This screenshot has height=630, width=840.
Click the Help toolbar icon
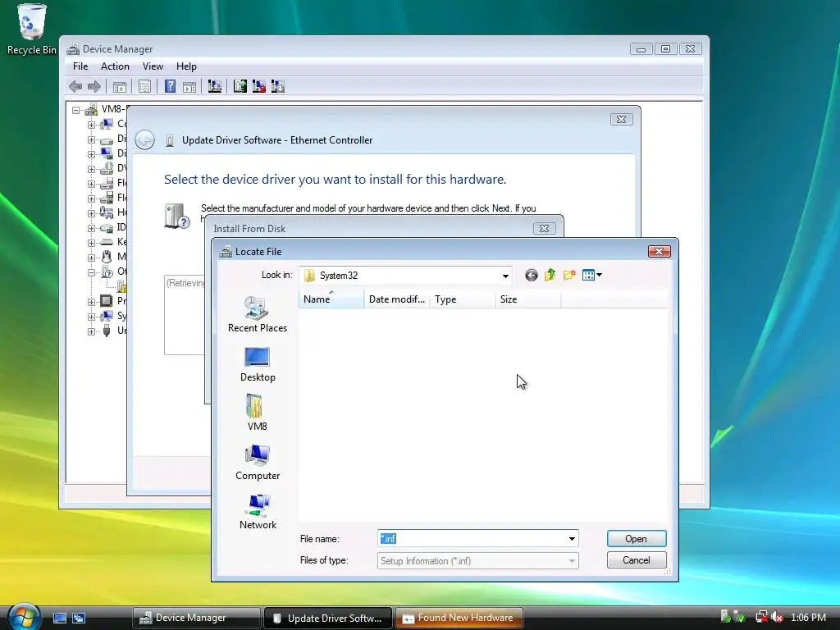(x=170, y=86)
